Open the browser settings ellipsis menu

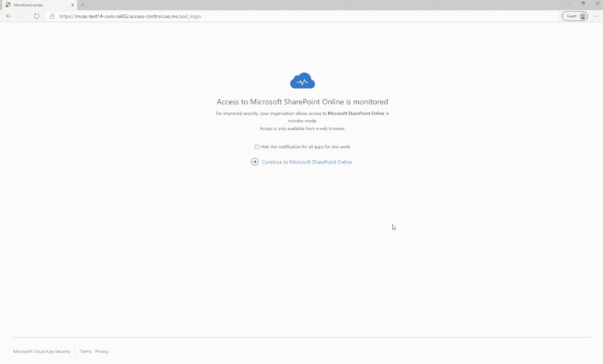596,17
